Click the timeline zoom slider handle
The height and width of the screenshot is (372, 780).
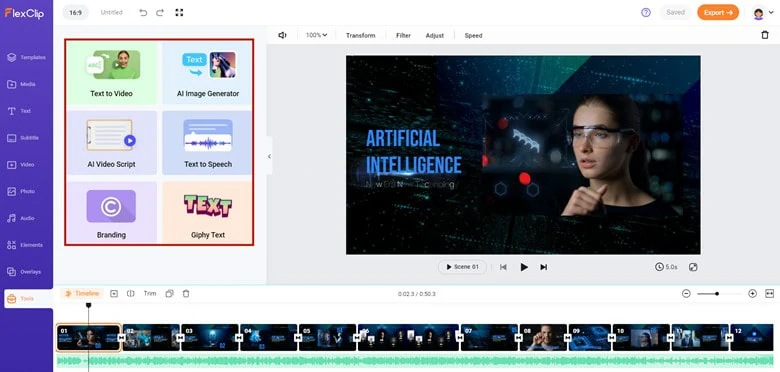tap(717, 293)
